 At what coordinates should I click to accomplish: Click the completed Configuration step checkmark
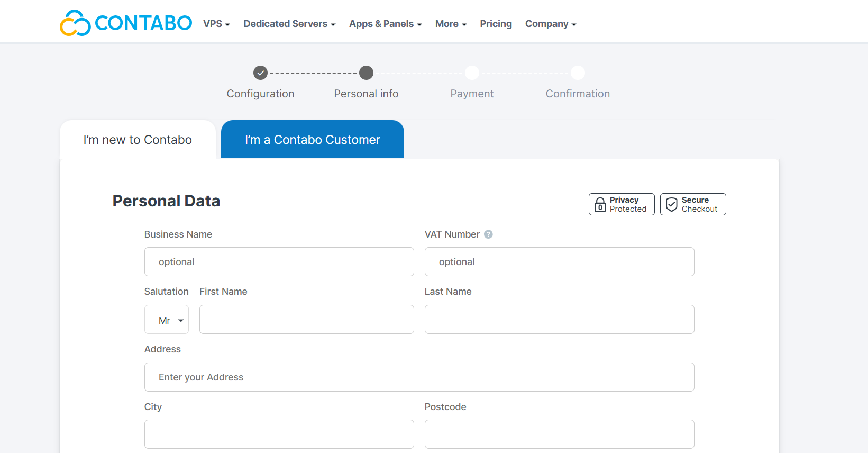[x=260, y=73]
